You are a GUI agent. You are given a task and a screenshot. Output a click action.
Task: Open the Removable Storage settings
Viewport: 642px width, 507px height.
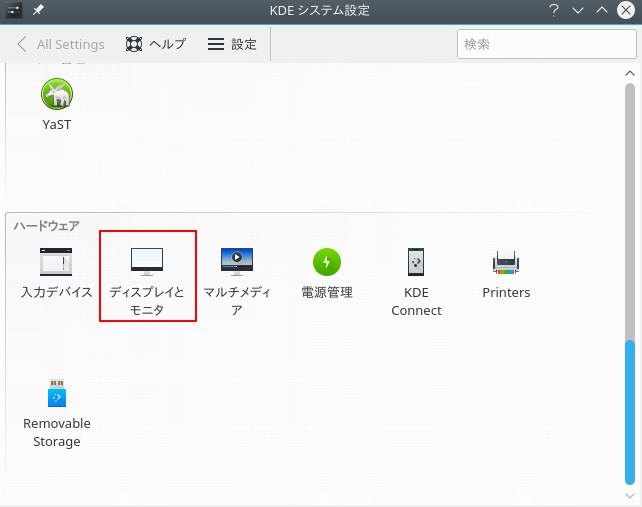[x=57, y=414]
